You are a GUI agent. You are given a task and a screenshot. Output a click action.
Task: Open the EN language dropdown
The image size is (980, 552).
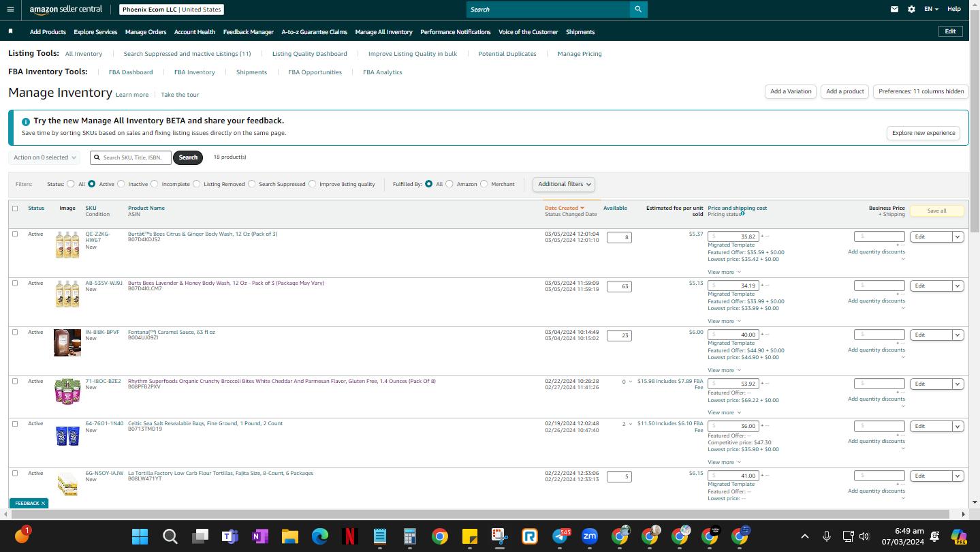931,10
